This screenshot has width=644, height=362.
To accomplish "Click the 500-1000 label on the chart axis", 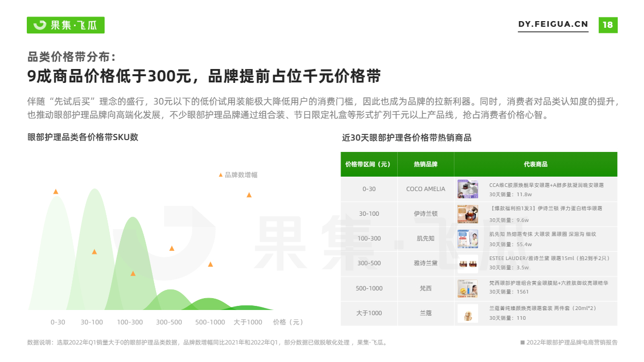I will [210, 322].
